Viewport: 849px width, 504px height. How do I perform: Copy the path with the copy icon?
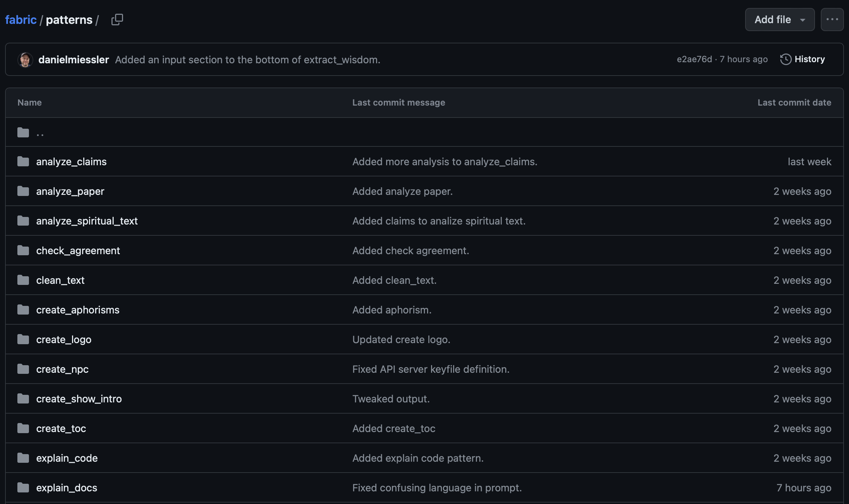tap(117, 20)
